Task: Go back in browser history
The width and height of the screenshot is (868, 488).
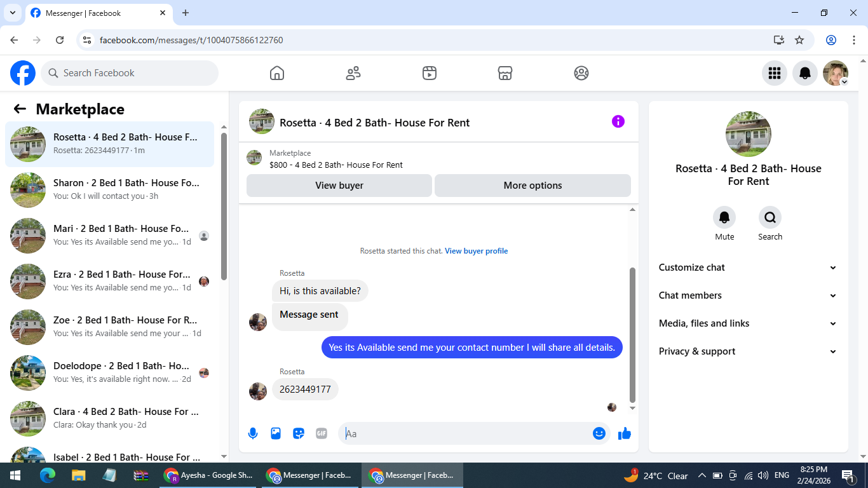Action: [x=14, y=40]
